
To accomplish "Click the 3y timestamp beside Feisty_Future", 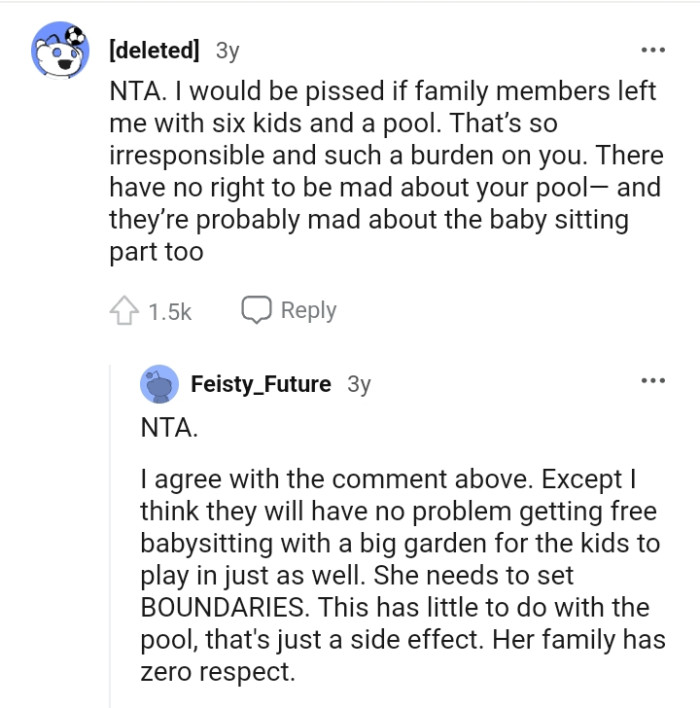I will coord(358,384).
